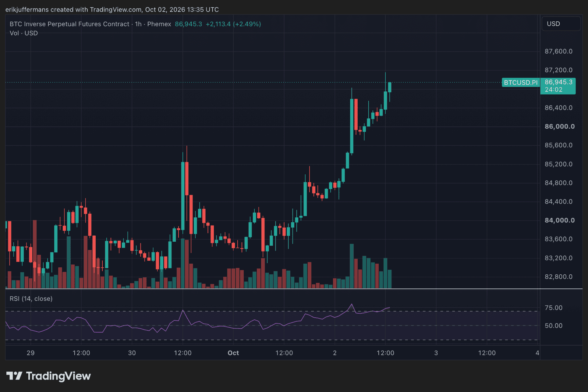Click the header last price 86,945.3
This screenshot has width=588, height=392.
(188, 24)
